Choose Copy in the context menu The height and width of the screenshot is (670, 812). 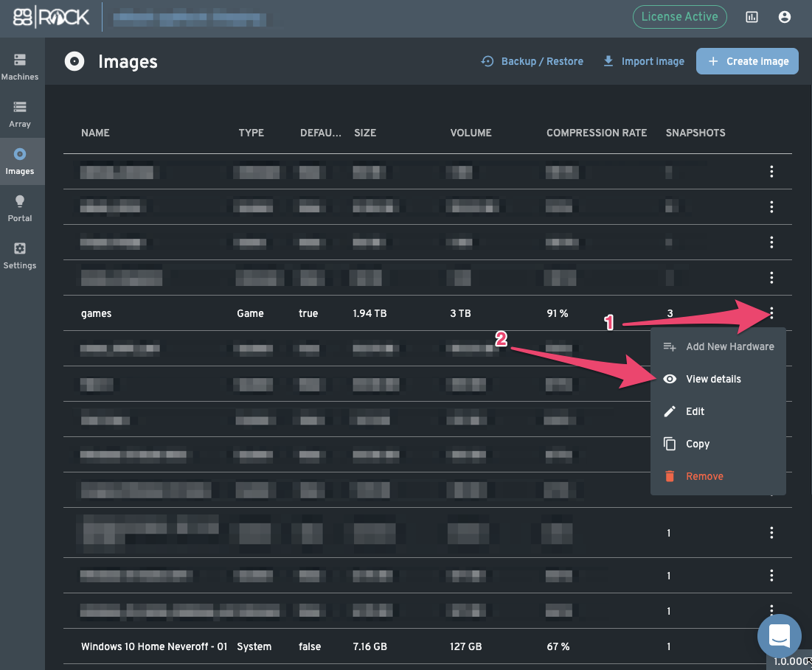[x=718, y=444]
